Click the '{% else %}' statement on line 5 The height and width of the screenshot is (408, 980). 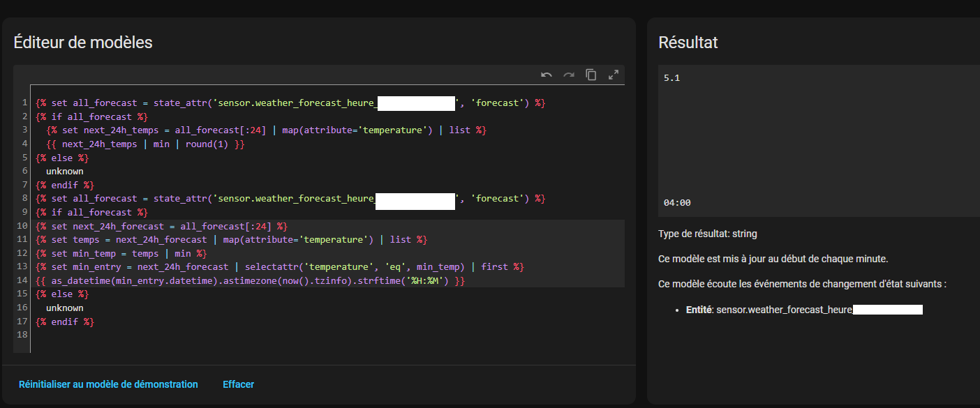point(62,158)
